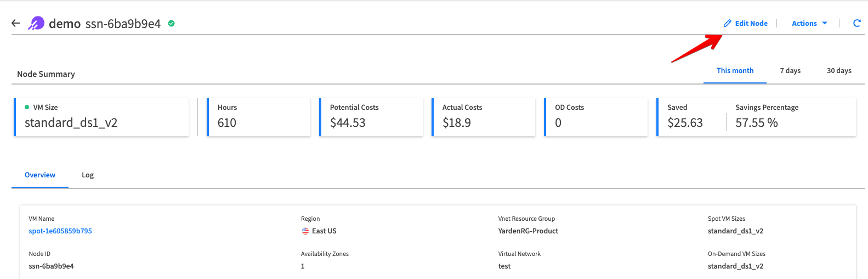This screenshot has width=868, height=279.
Task: Switch to the 30 days range
Action: pos(839,71)
